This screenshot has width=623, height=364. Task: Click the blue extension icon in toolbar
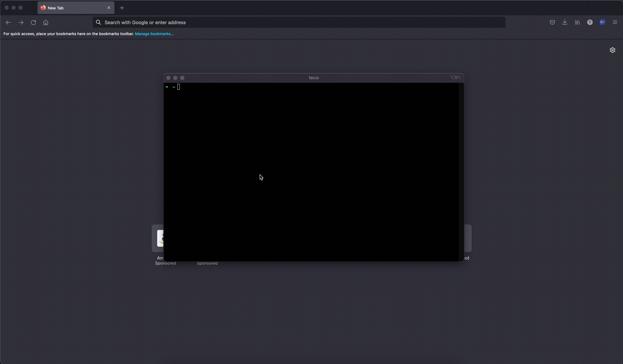pyautogui.click(x=602, y=22)
